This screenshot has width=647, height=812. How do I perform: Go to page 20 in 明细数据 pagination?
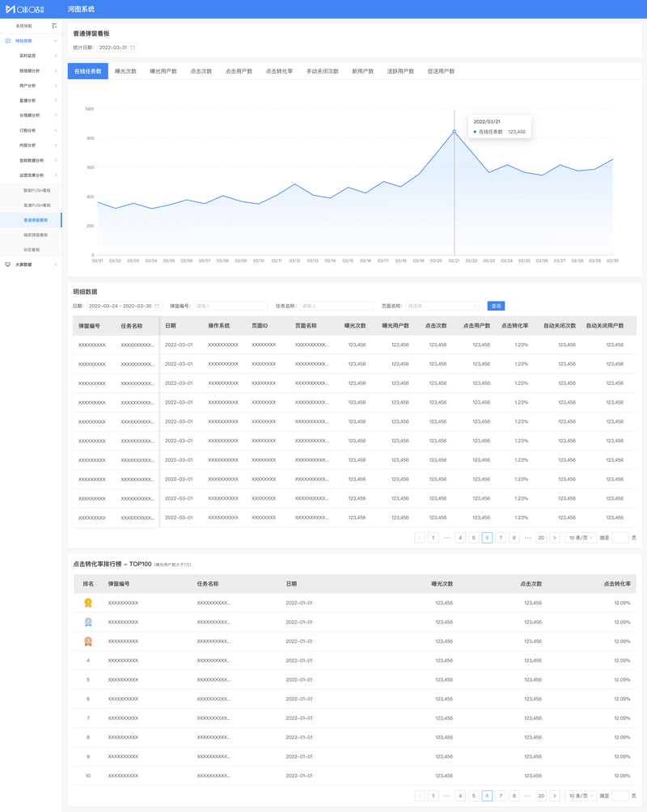pyautogui.click(x=541, y=538)
